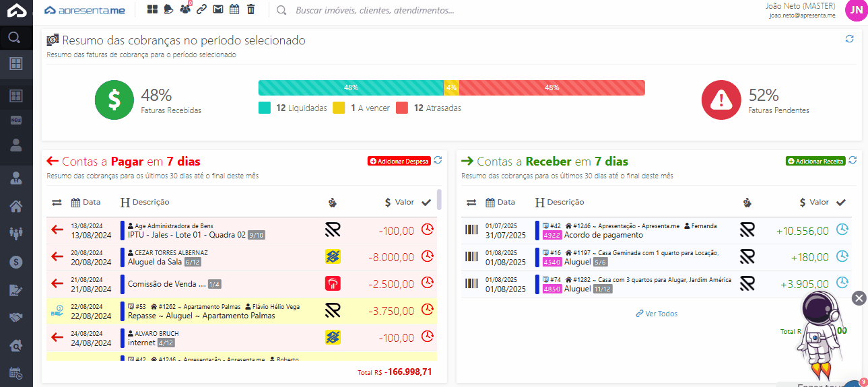Click sort arrows header in Contas a Pagar
The height and width of the screenshot is (387, 868).
click(x=57, y=202)
